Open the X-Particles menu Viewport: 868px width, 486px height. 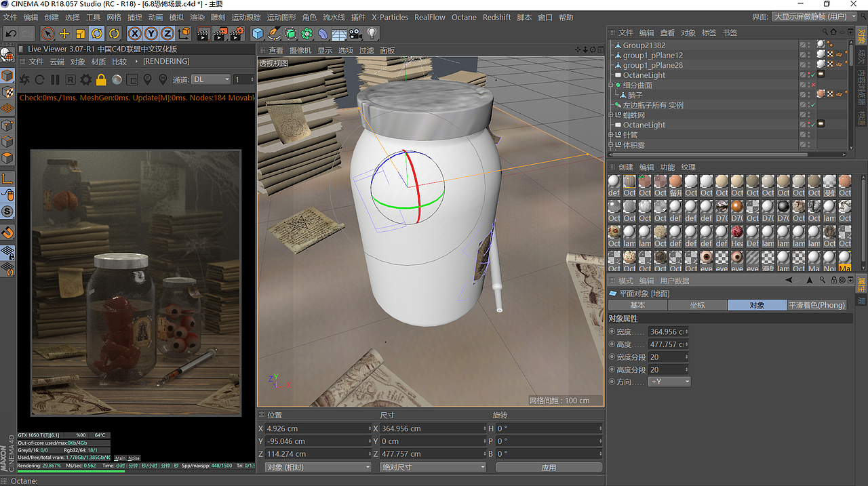click(390, 18)
